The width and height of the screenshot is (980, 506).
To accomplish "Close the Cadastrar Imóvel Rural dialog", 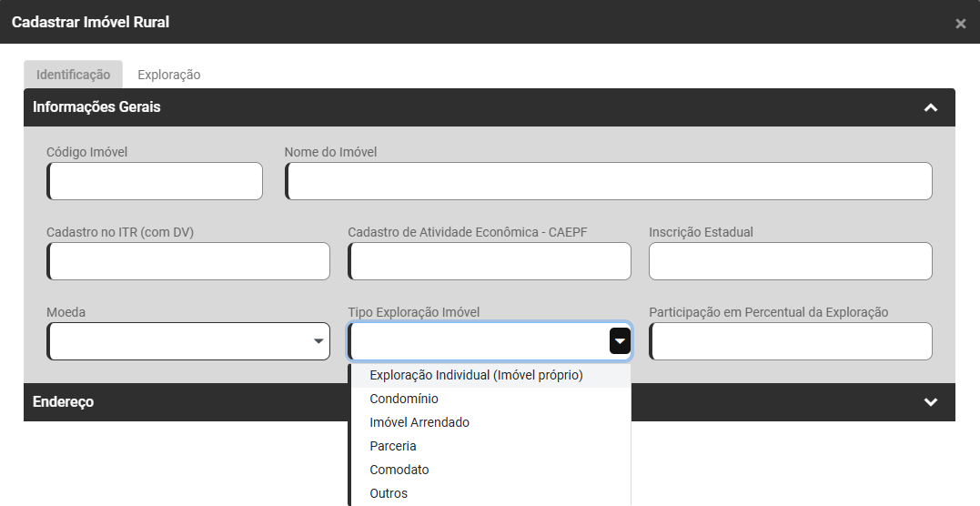I will click(x=960, y=24).
